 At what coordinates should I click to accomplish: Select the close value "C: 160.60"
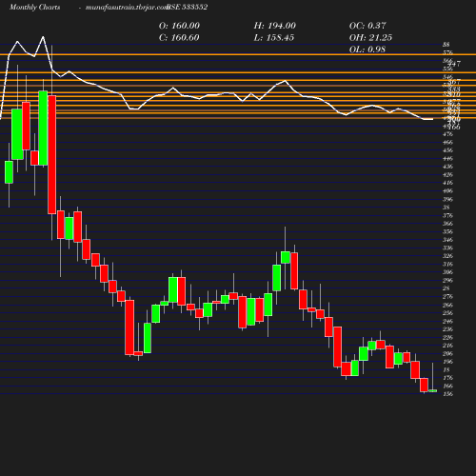tap(179, 38)
